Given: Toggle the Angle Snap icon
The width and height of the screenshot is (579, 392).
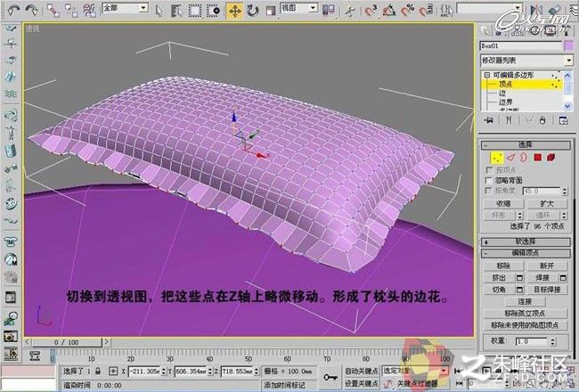Looking at the screenshot, I should tap(389, 11).
